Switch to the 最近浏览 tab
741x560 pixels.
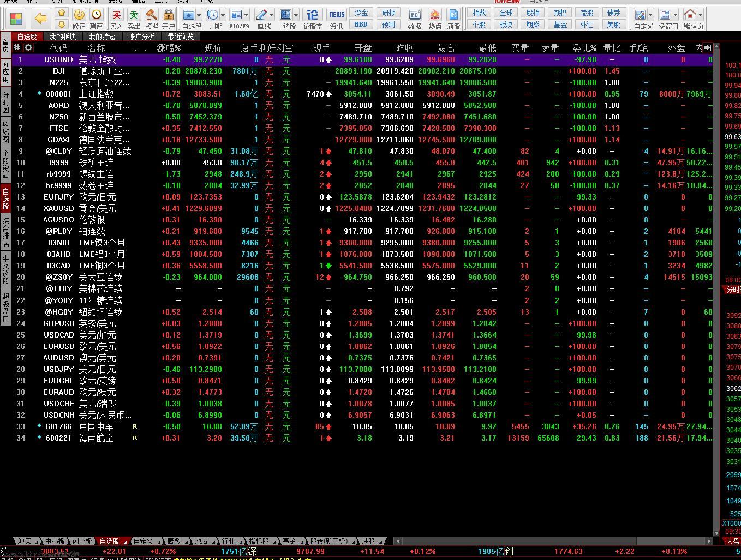pos(181,37)
